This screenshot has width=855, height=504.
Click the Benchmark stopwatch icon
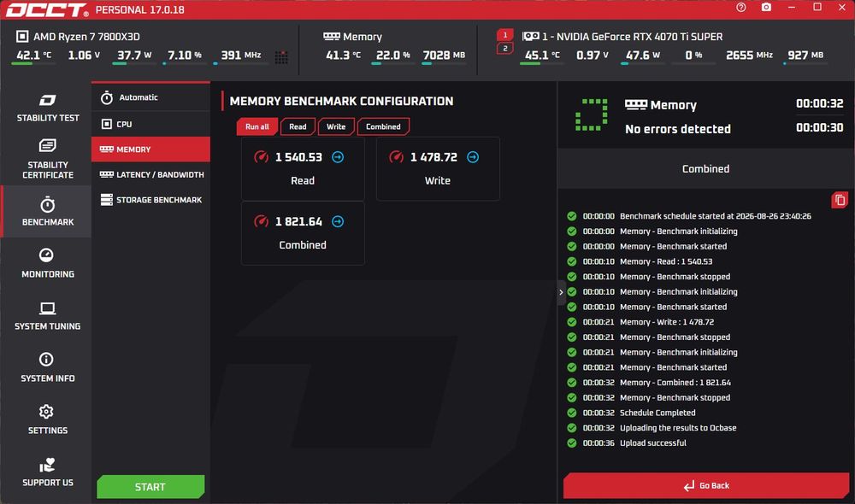point(47,204)
